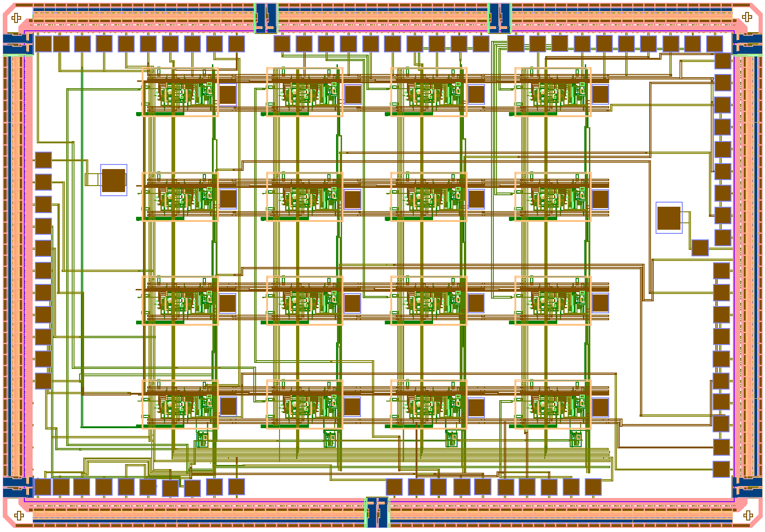Select the top-left cell of the 4x4 array

tap(180, 92)
